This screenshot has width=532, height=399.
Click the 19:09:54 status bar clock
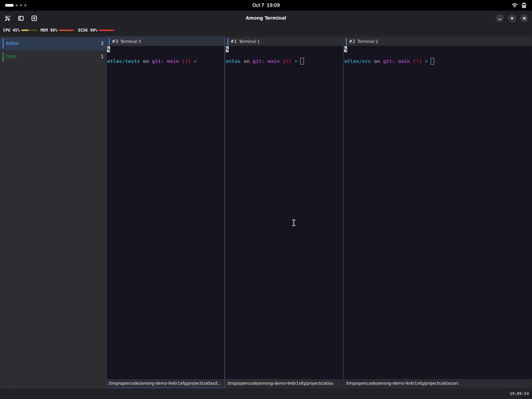[x=519, y=394]
